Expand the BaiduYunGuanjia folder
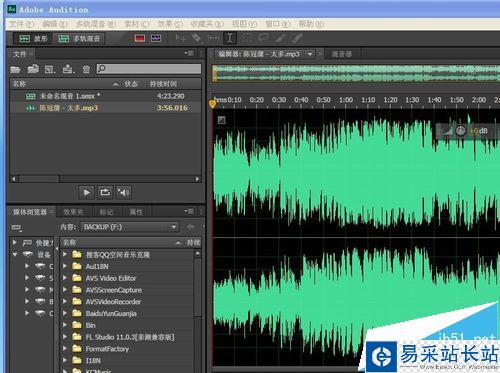The image size is (500, 373). (x=65, y=313)
